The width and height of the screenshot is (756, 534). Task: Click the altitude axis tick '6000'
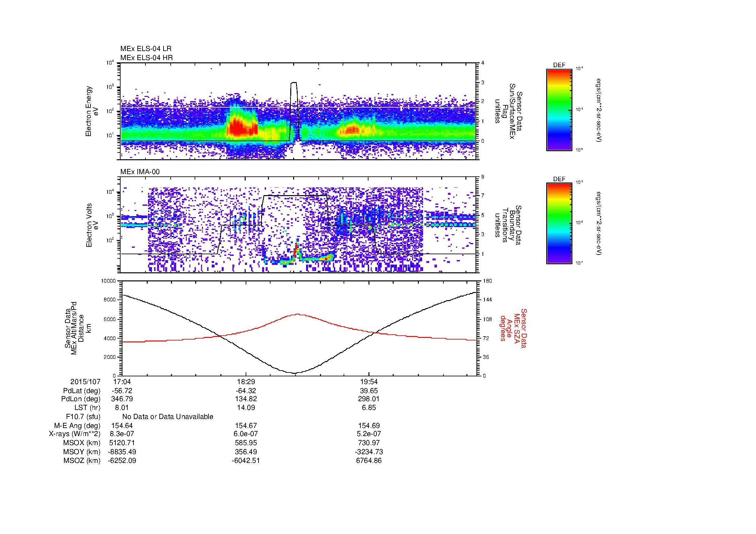pyautogui.click(x=110, y=319)
